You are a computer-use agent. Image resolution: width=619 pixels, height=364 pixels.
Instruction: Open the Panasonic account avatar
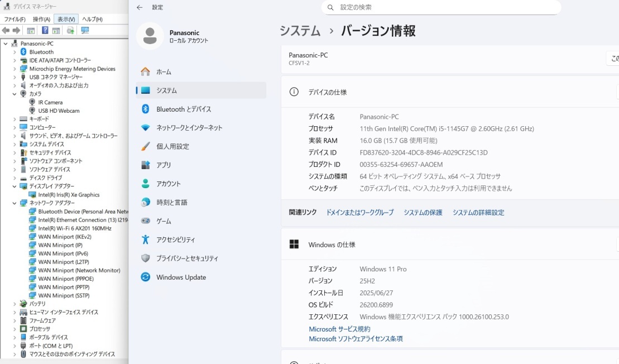coord(150,36)
